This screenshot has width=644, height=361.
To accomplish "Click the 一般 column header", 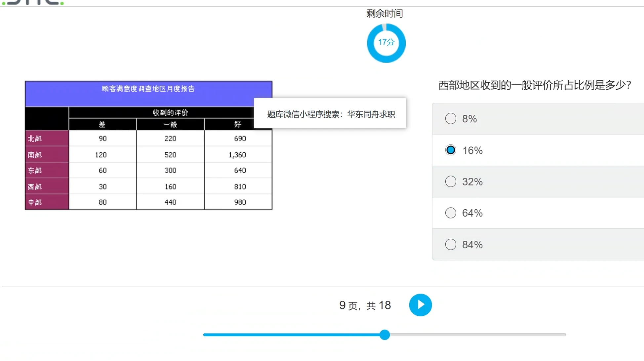I will 170,125.
